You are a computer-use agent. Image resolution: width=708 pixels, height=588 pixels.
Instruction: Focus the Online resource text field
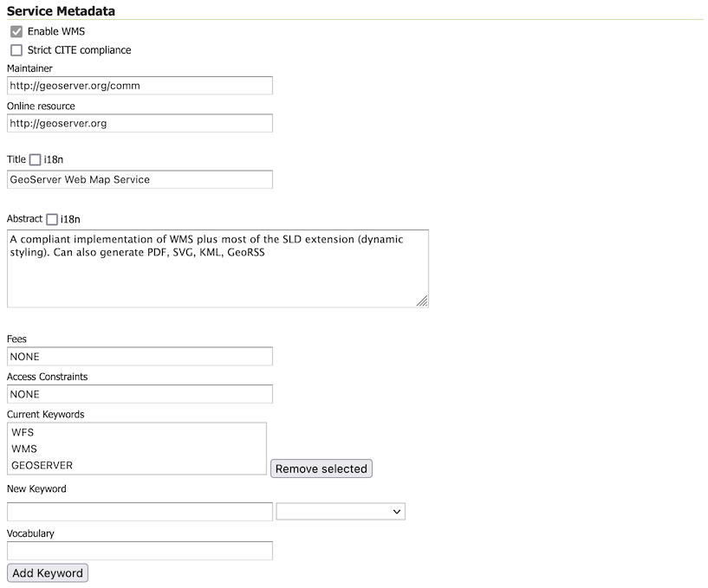click(140, 123)
